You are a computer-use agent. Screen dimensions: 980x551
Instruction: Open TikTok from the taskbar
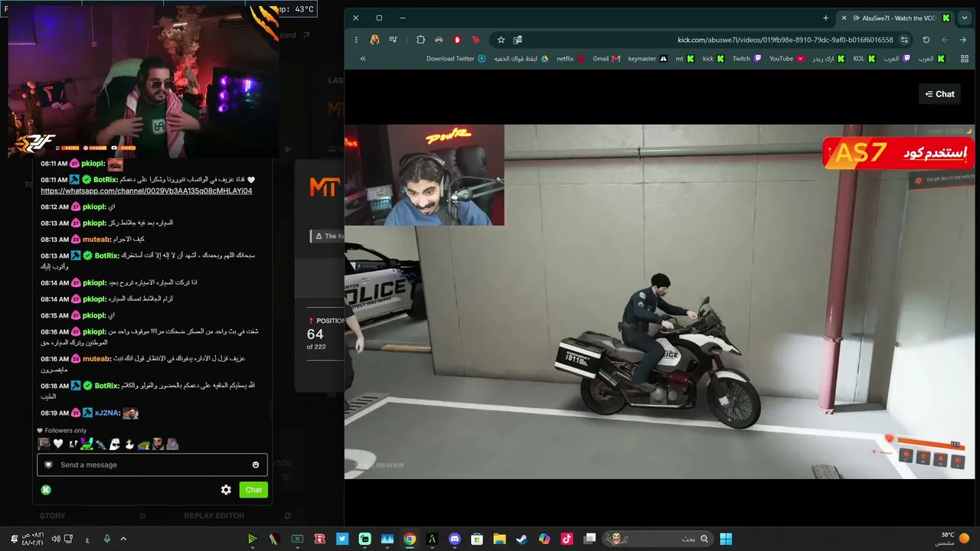(567, 539)
